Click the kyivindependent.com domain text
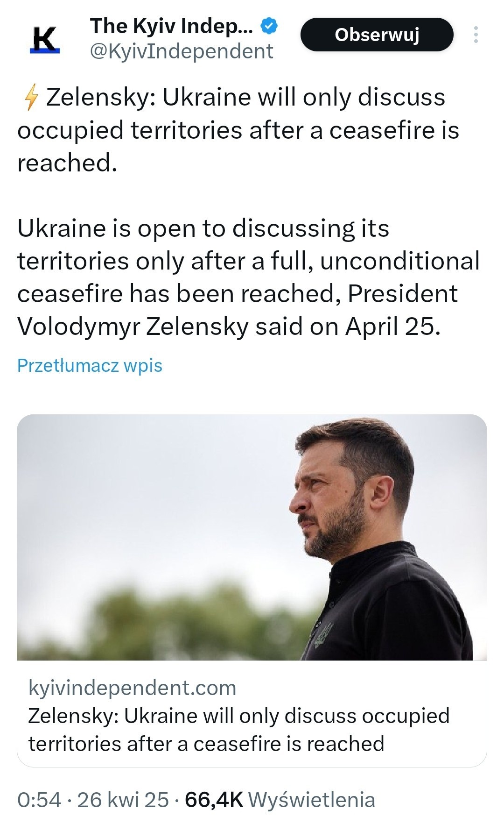The width and height of the screenshot is (504, 824). 133,688
